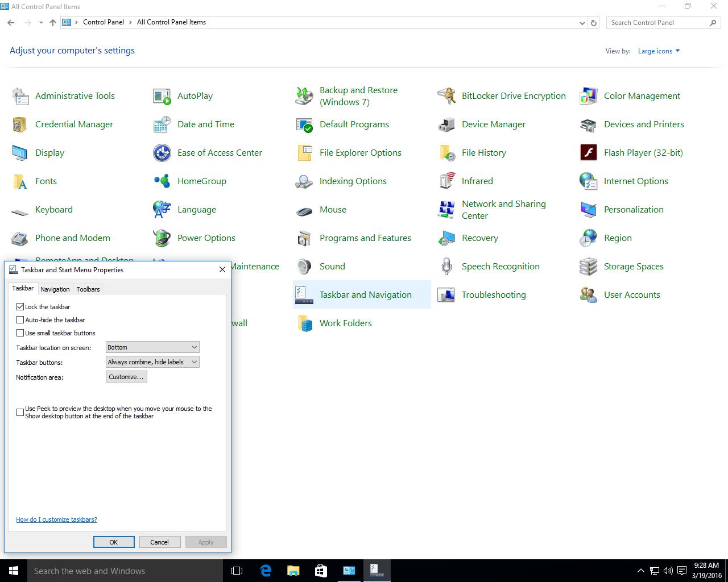
Task: Launch Microsoft Edge from the taskbar
Action: 266,571
